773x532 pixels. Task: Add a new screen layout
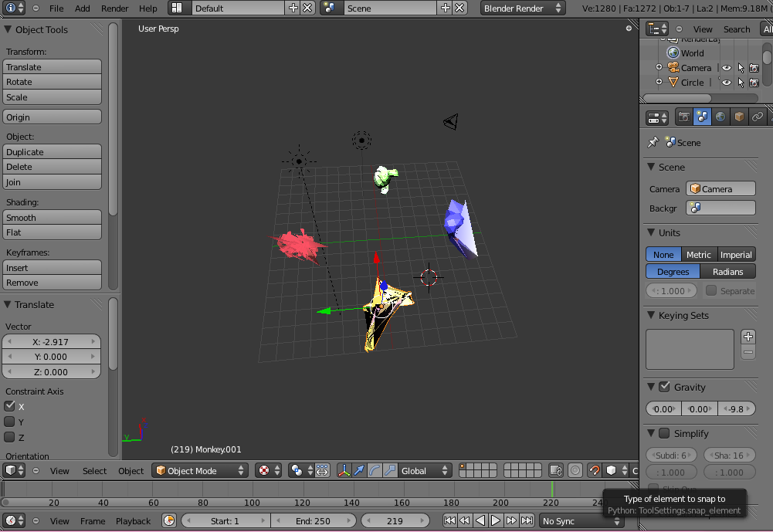293,8
